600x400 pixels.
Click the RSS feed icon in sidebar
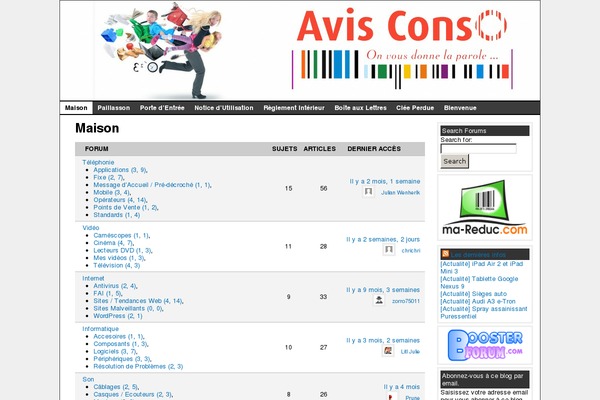click(445, 254)
